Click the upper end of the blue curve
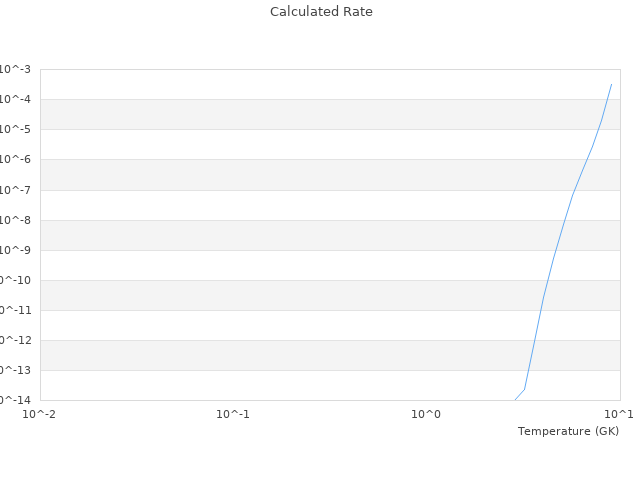Viewport: 640px width, 480px height. coord(611,84)
